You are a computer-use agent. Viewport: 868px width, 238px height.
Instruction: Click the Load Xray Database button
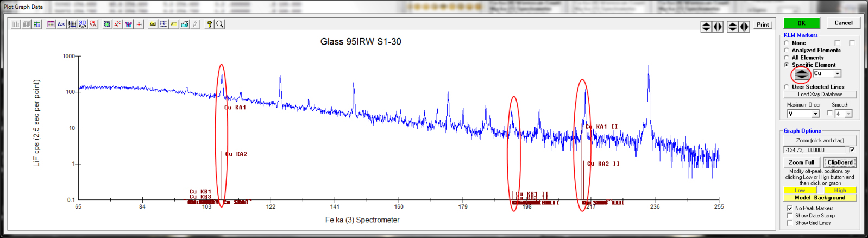point(820,95)
